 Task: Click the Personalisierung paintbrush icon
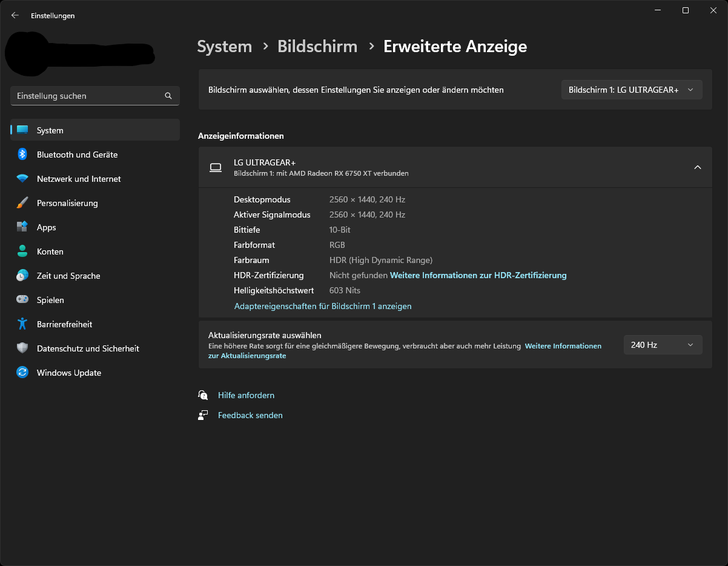(22, 203)
